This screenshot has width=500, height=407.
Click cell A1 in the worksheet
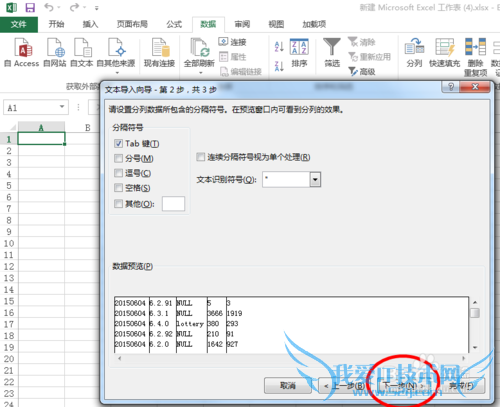click(41, 139)
